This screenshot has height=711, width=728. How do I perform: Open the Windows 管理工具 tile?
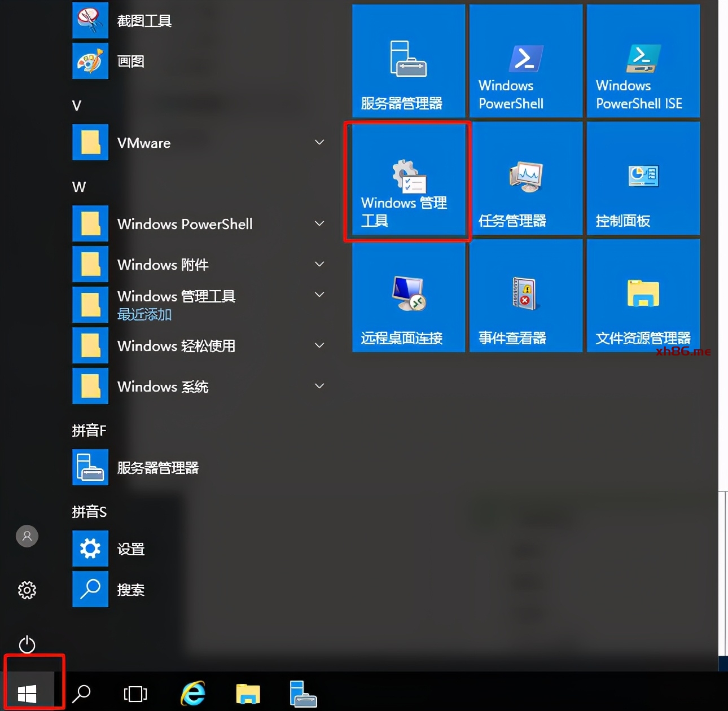pos(408,179)
